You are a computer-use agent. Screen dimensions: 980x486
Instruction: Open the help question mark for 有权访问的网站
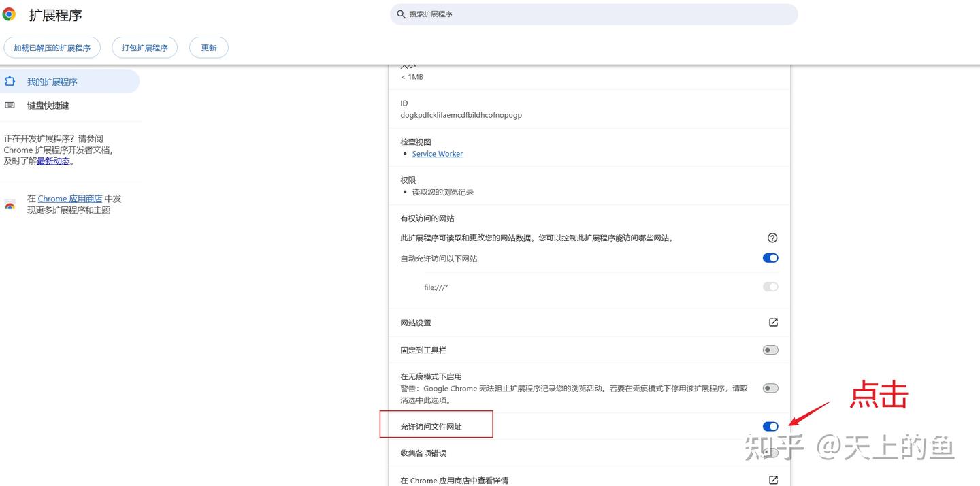(x=772, y=238)
